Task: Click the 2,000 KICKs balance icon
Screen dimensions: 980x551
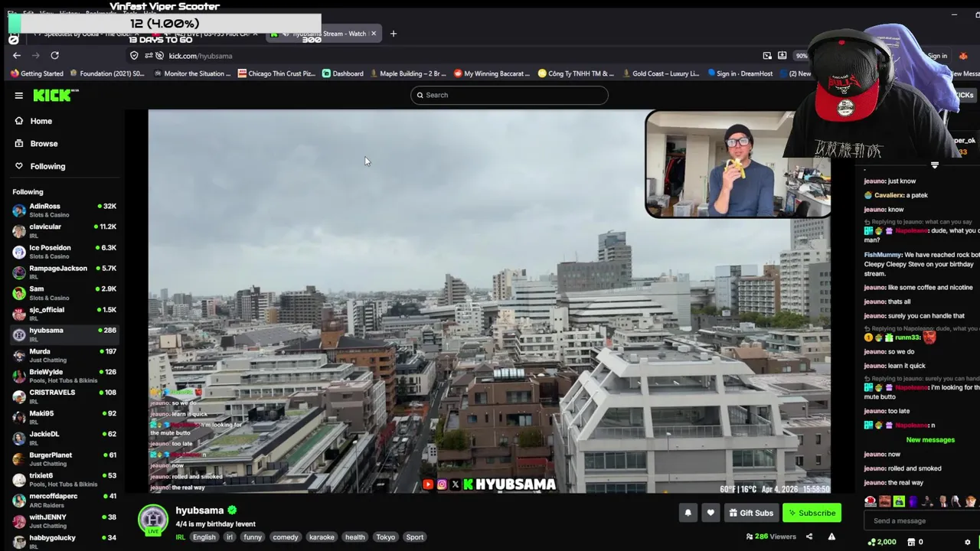Action: click(882, 542)
